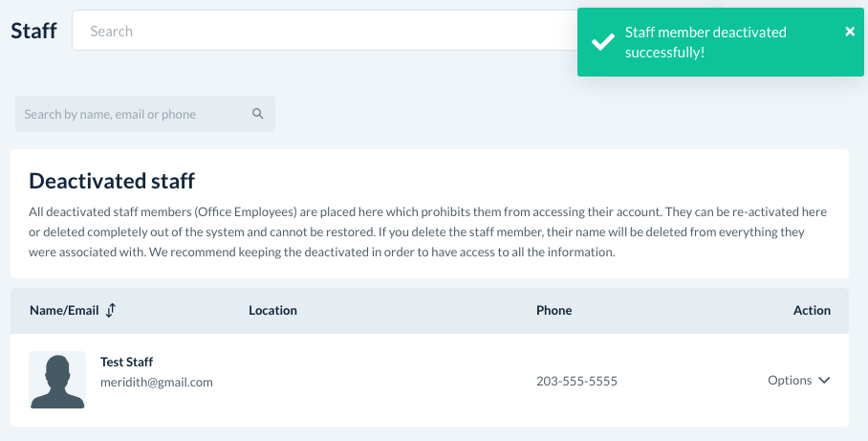Click the deactivated staff description paragraph
868x441 pixels.
pos(428,232)
